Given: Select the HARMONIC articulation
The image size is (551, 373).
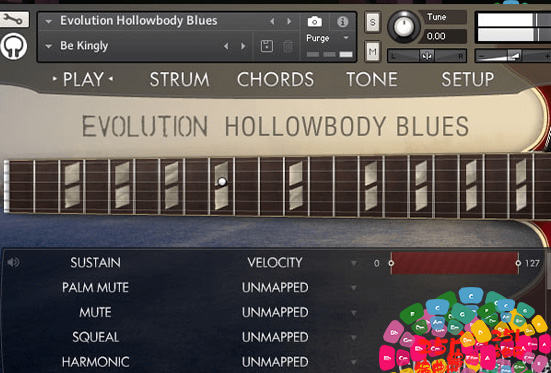Looking at the screenshot, I should [x=95, y=362].
